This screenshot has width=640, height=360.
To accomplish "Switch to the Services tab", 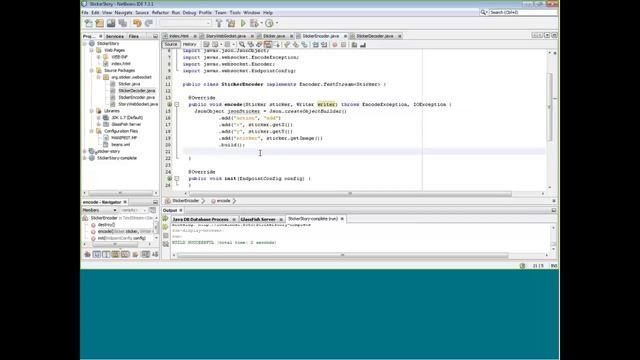I will tap(115, 36).
